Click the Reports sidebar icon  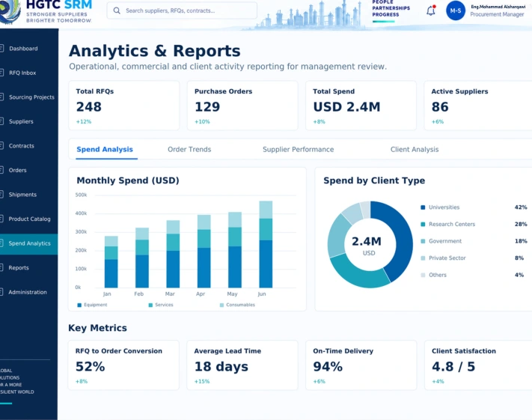[1, 268]
